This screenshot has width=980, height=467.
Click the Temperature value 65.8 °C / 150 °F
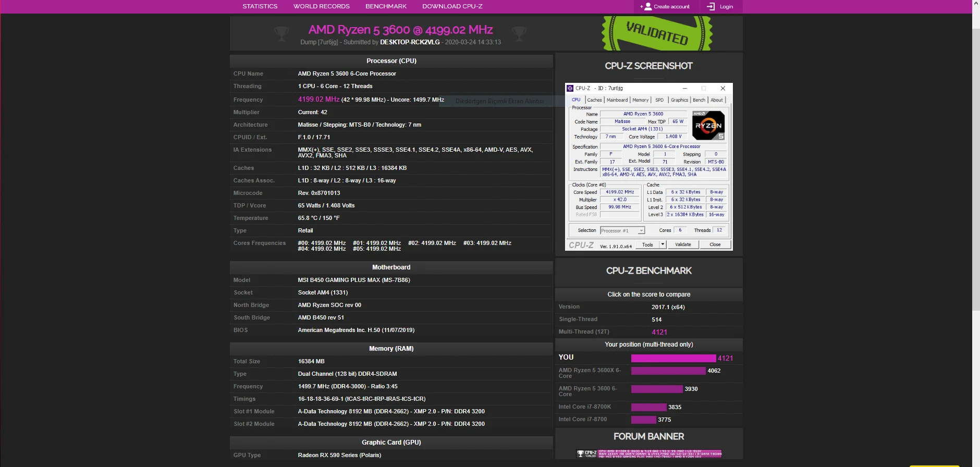318,218
